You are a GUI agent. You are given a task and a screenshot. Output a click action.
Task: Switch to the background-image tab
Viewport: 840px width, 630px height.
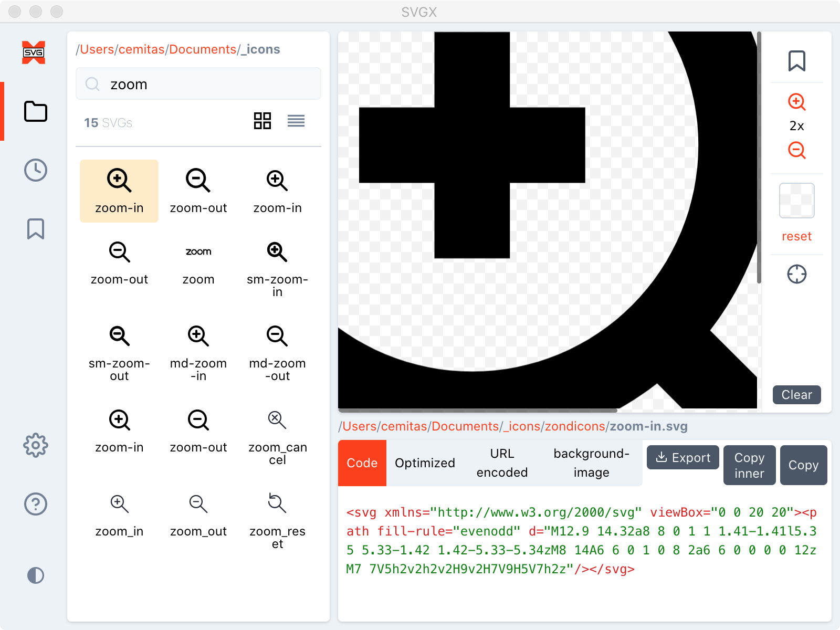tap(591, 463)
